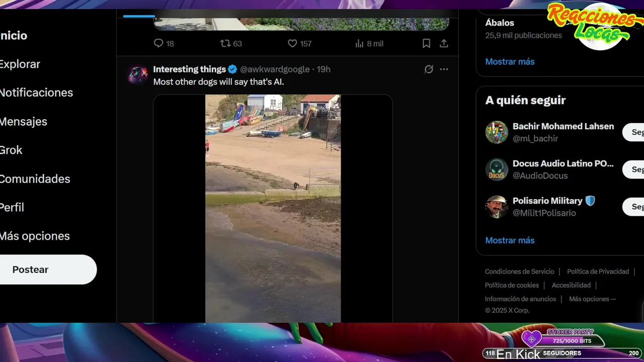This screenshot has width=644, height=362.
Task: Open Política de cookies
Action: click(512, 285)
